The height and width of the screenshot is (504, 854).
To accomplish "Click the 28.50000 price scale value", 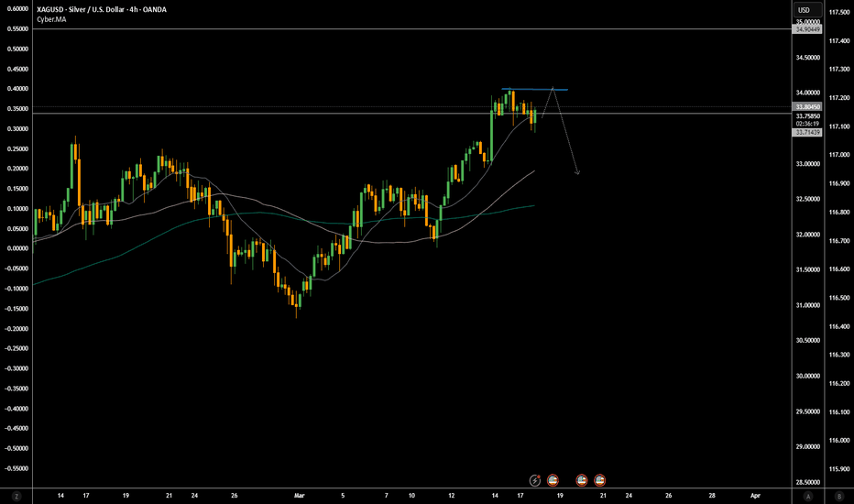I will tap(807, 482).
